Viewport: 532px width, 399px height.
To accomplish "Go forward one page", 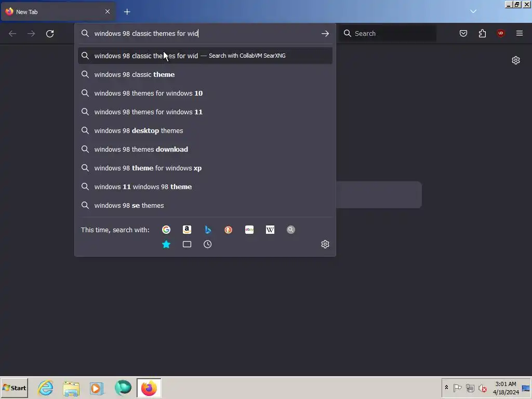I will tap(31, 33).
